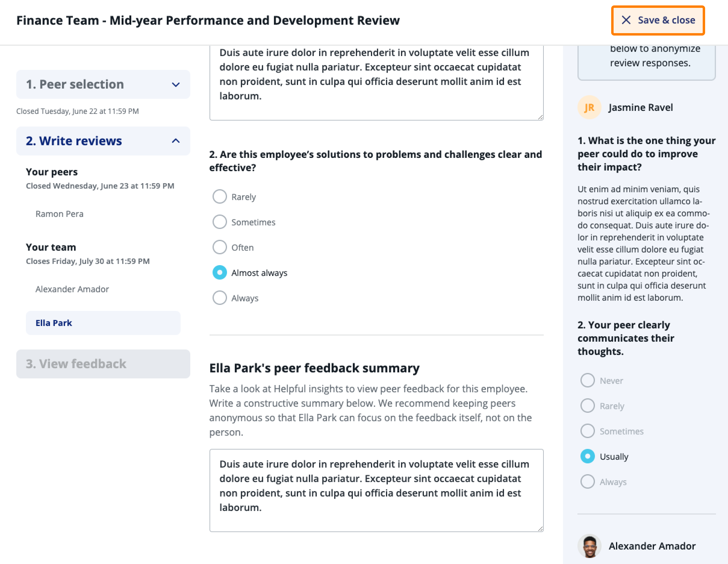Select Alexander Amador under Your team
This screenshot has width=728, height=564.
(72, 289)
